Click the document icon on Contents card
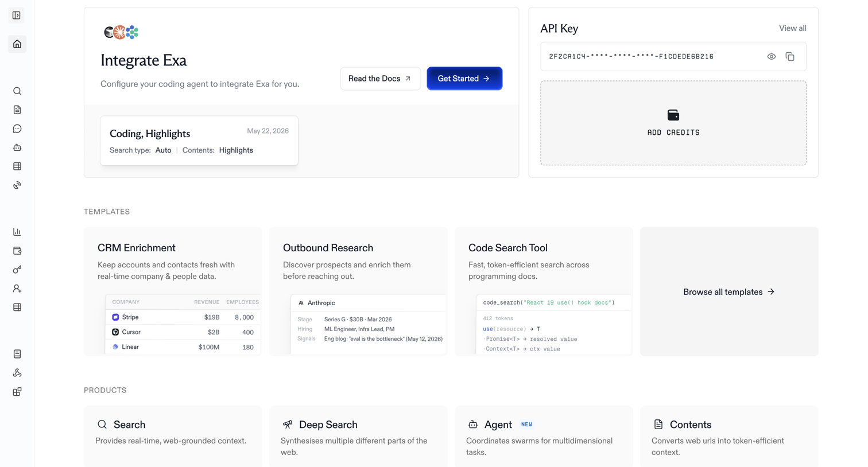The image size is (868, 467). 658,425
